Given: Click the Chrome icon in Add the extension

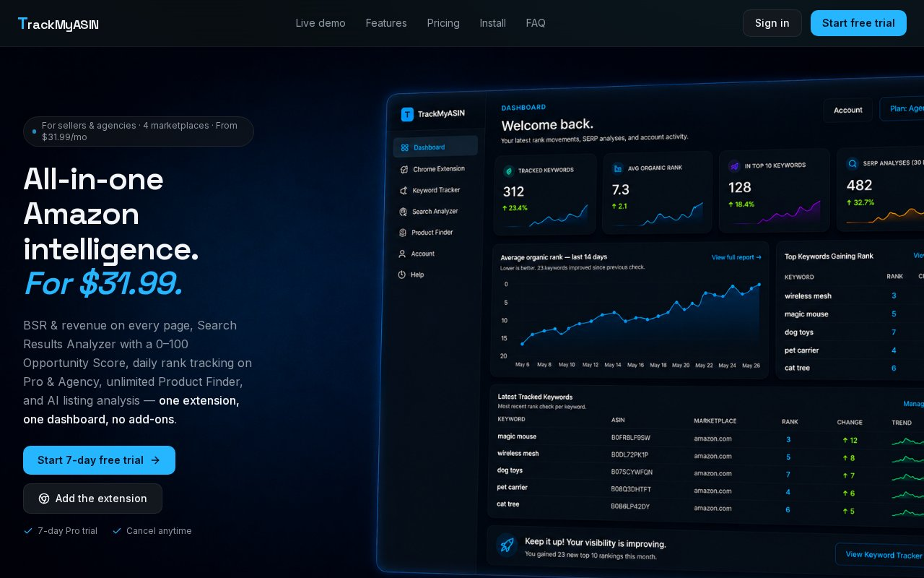Looking at the screenshot, I should click(44, 499).
